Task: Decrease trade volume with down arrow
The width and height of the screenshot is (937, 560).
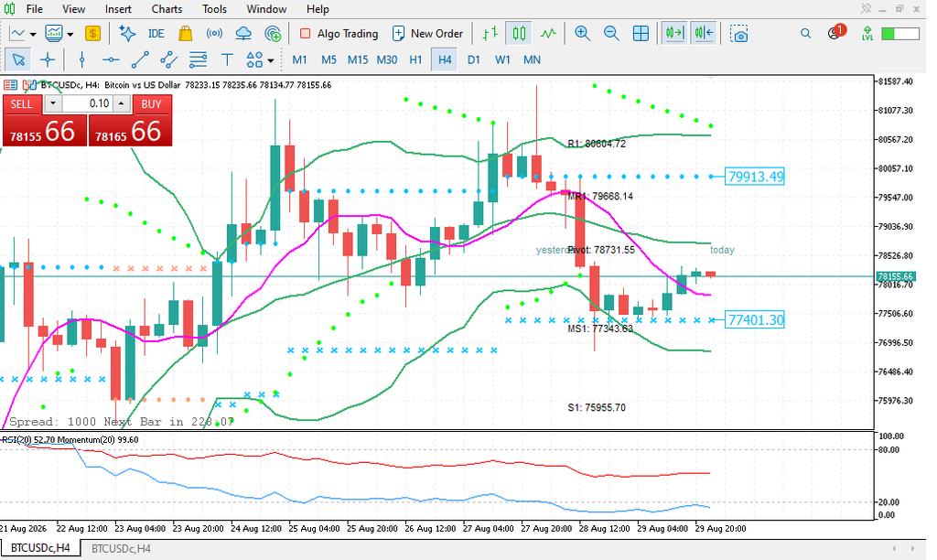Action: pos(52,104)
